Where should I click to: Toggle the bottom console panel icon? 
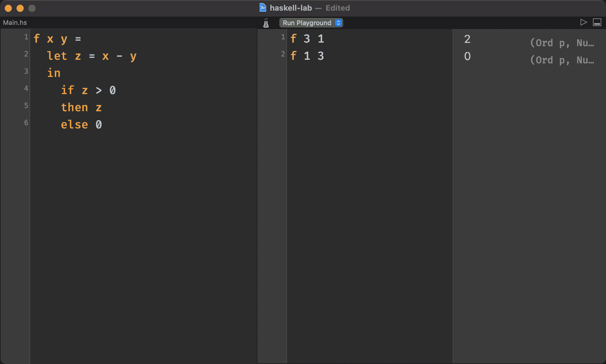click(597, 22)
